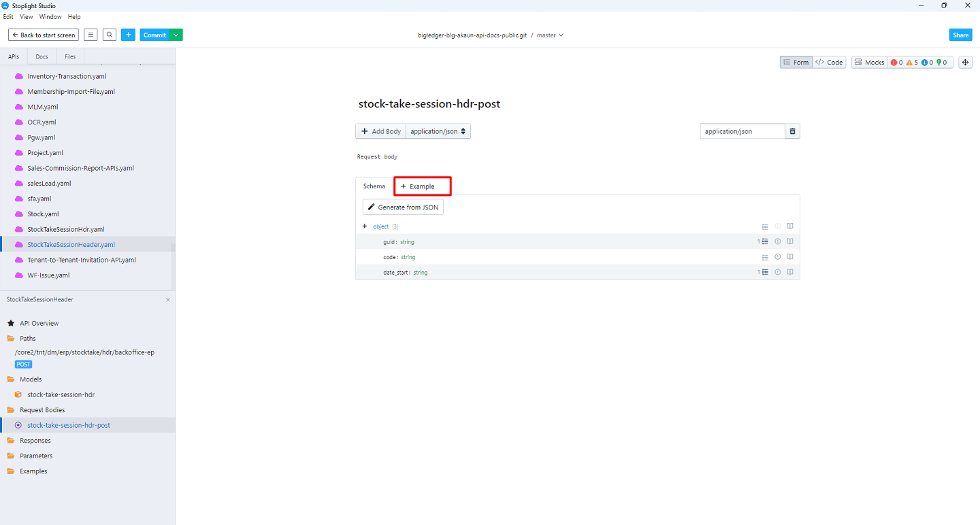980x525 pixels.
Task: Open the master branch selector
Action: (x=550, y=35)
